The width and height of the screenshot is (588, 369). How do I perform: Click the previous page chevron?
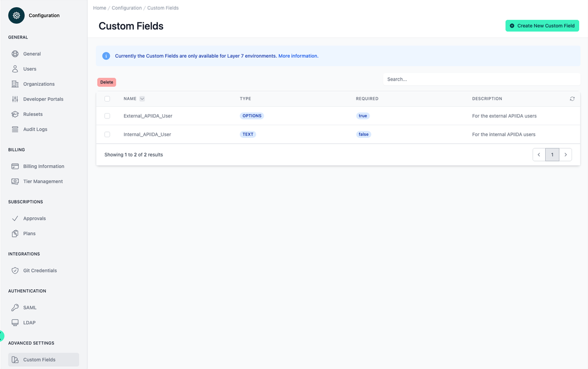click(539, 154)
